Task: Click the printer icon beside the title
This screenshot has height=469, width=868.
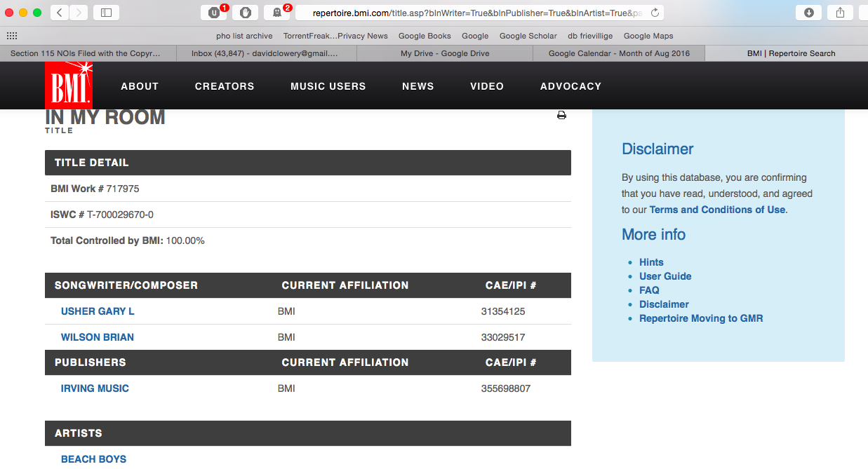Action: pyautogui.click(x=561, y=116)
